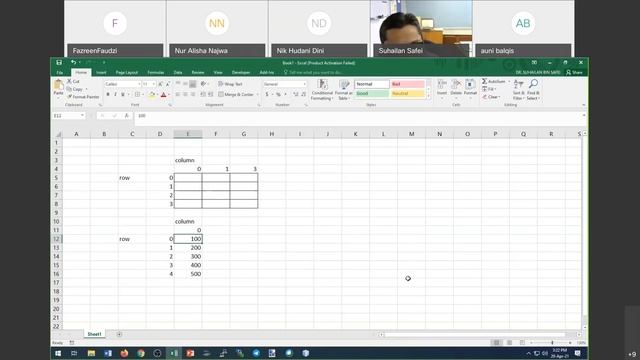Click the Share button
Screen dimensions: 640x360
point(574,73)
